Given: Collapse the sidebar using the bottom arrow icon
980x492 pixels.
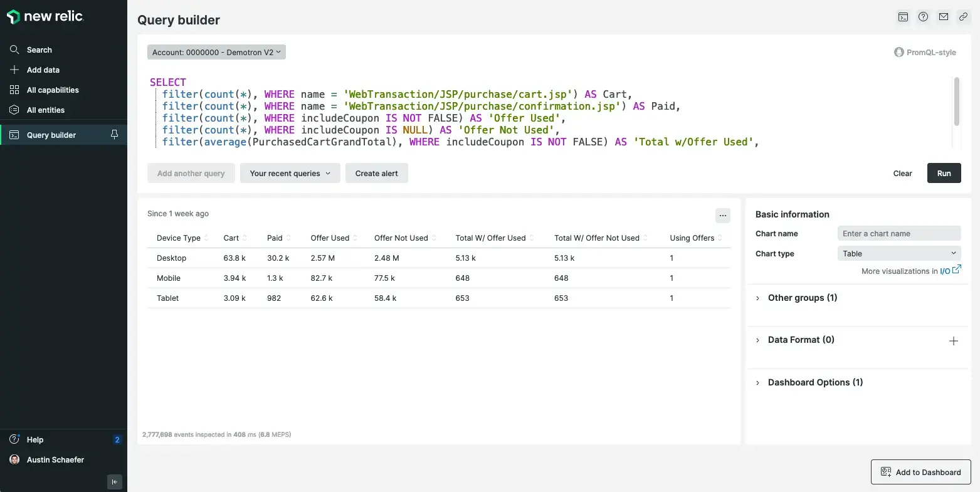Looking at the screenshot, I should (x=114, y=482).
